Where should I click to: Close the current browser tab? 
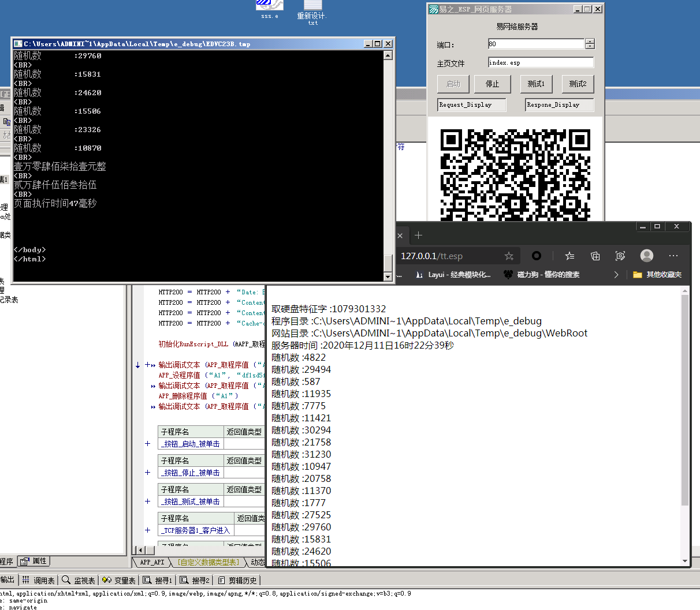click(x=400, y=235)
